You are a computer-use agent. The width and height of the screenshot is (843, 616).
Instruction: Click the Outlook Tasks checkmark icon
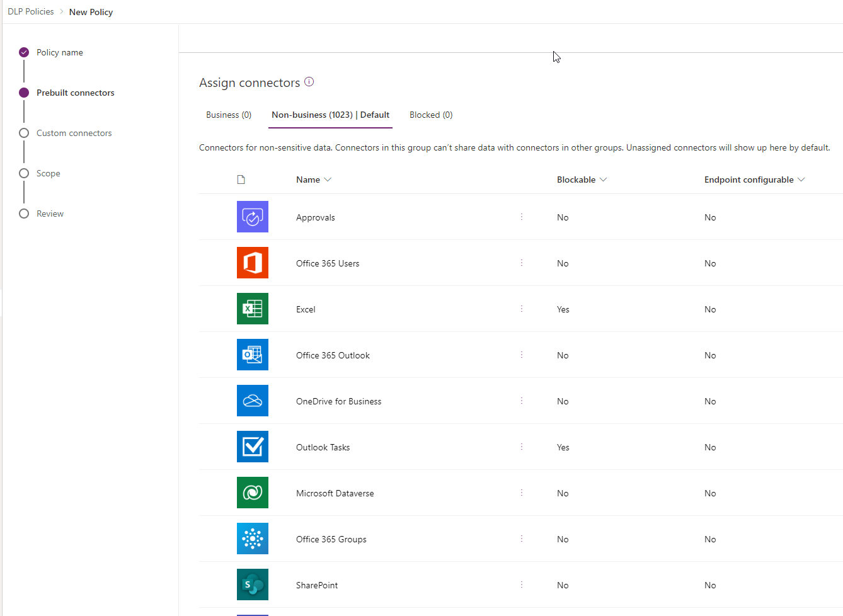253,447
